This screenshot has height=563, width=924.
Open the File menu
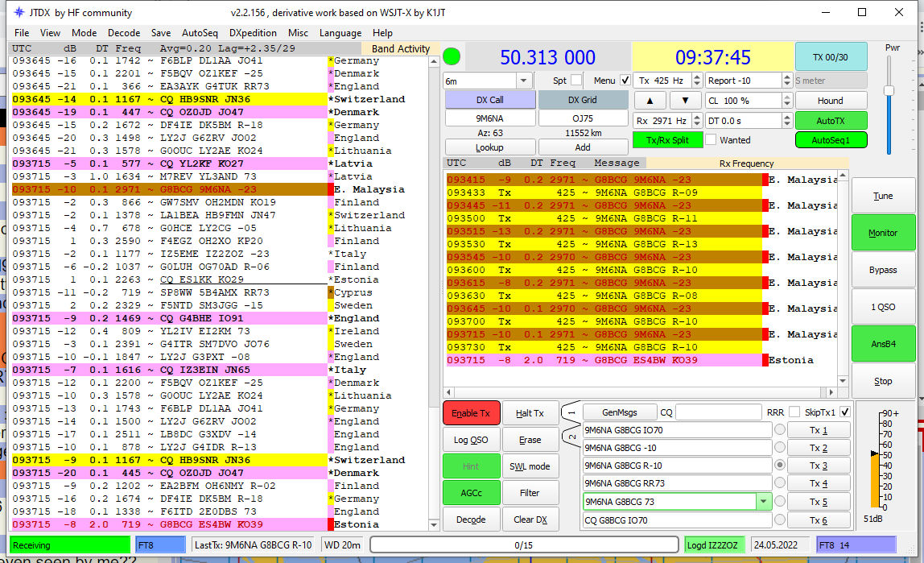22,33
